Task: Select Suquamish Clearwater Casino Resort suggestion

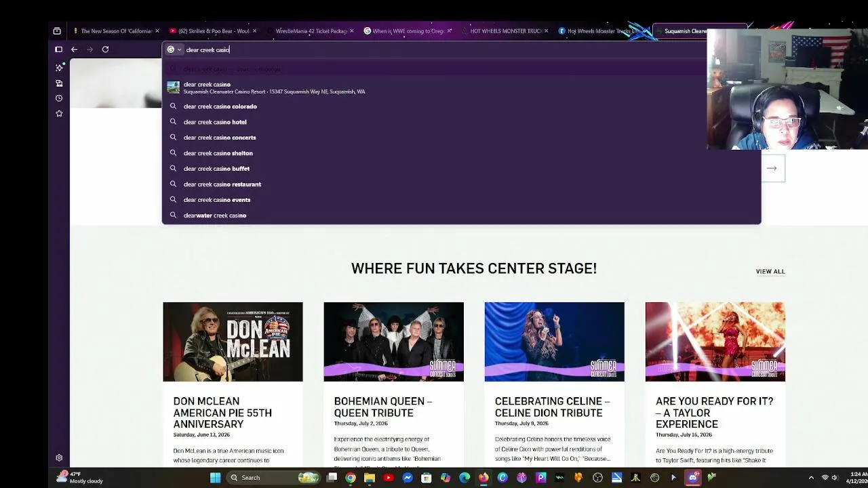Action: tap(461, 87)
